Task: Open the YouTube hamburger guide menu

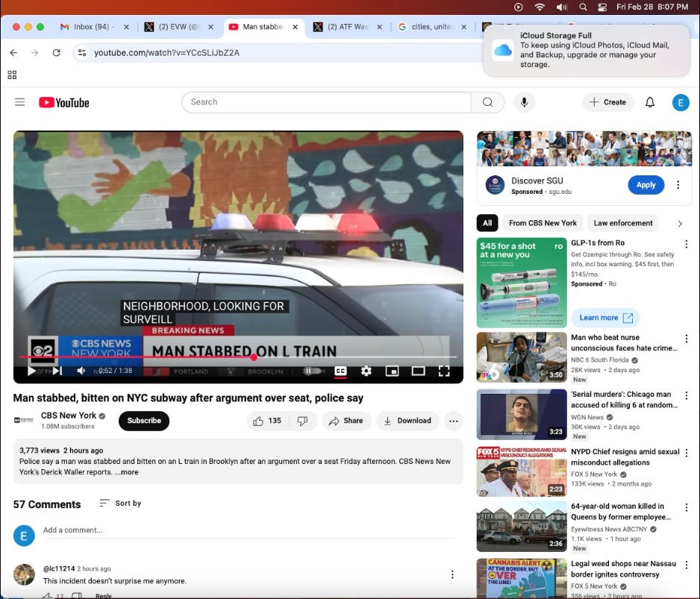Action: pyautogui.click(x=19, y=102)
